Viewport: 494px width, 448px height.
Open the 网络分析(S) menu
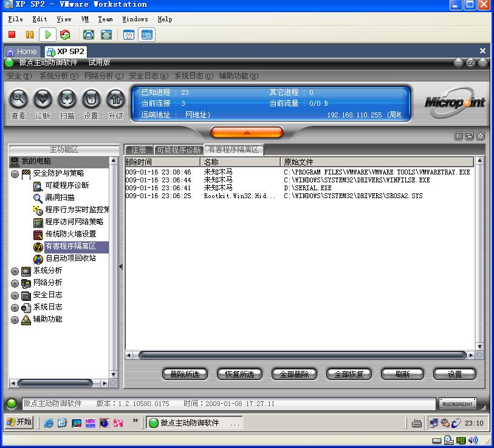click(x=104, y=76)
